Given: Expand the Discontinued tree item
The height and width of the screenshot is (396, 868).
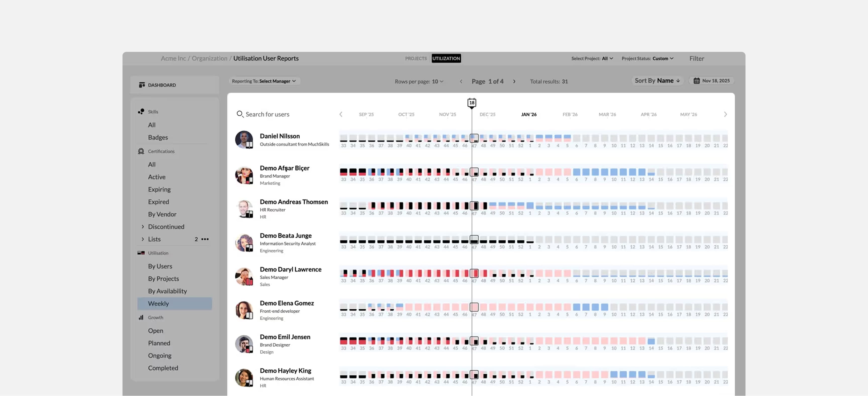Looking at the screenshot, I should tap(143, 227).
